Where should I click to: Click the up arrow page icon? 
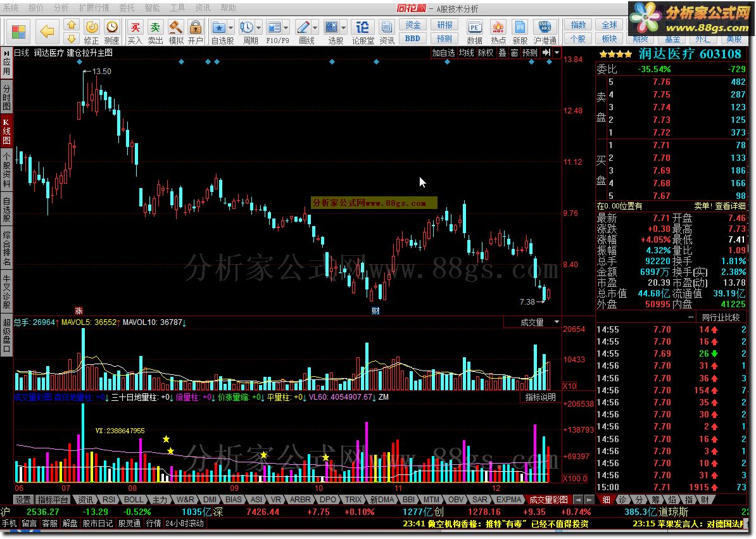coord(72,25)
